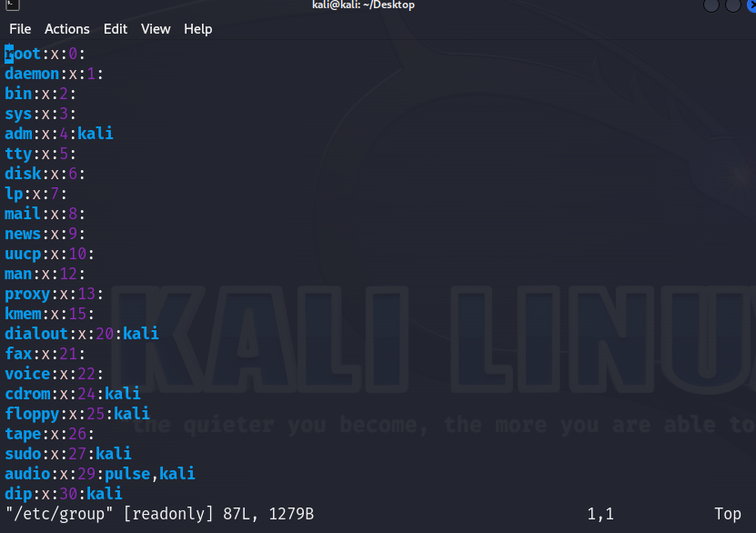Click the [readonly] indicator in status line
The image size is (756, 533).
coord(167,514)
